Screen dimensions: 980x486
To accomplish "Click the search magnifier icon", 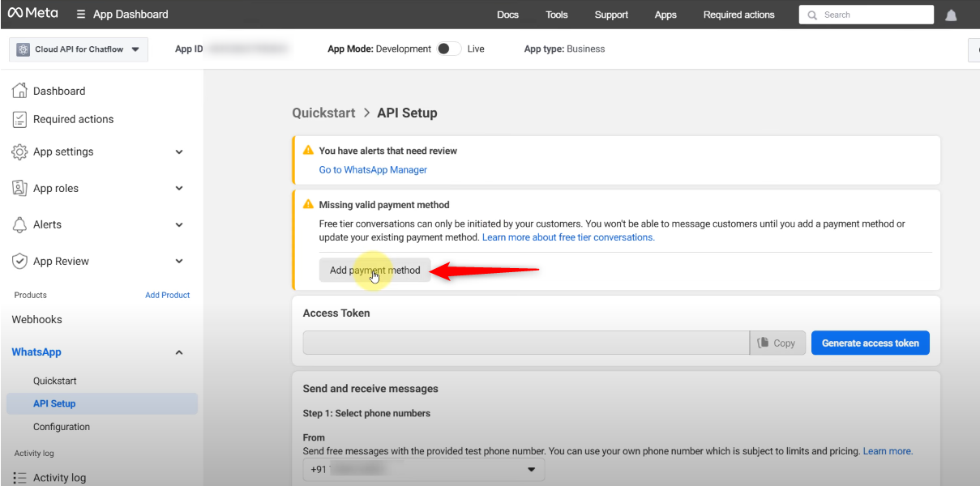I will [812, 15].
